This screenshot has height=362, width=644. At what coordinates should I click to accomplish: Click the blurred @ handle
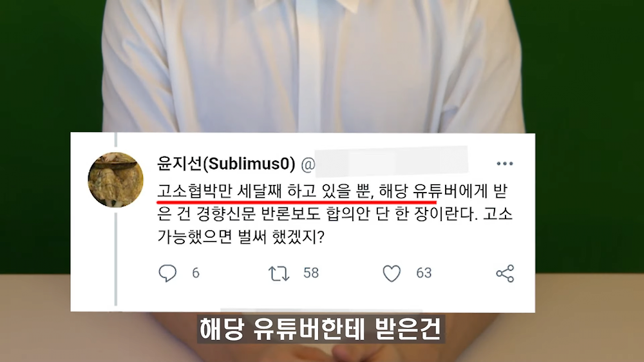(384, 164)
